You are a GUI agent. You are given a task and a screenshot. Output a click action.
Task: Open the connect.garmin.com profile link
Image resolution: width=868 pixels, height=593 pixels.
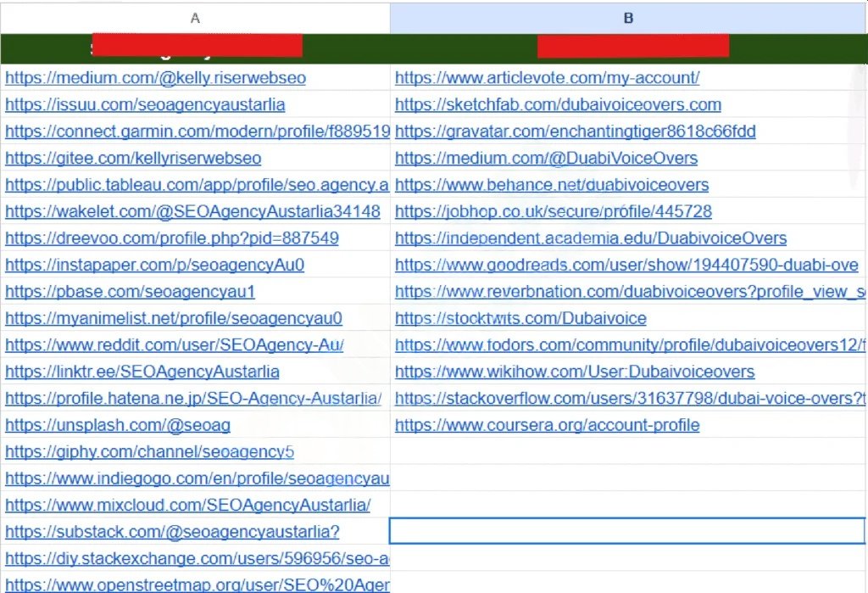(198, 131)
